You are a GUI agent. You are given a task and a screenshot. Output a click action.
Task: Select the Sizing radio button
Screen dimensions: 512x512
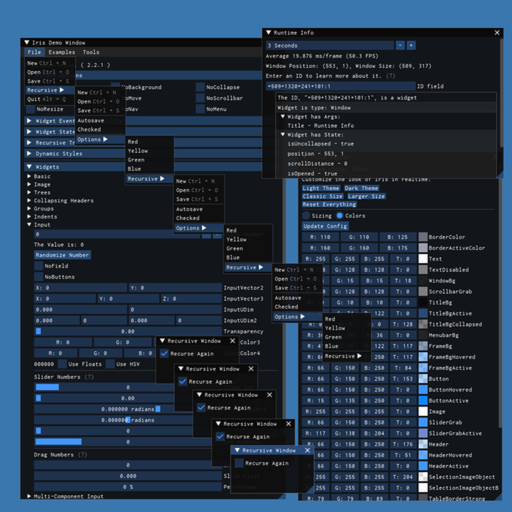(306, 216)
